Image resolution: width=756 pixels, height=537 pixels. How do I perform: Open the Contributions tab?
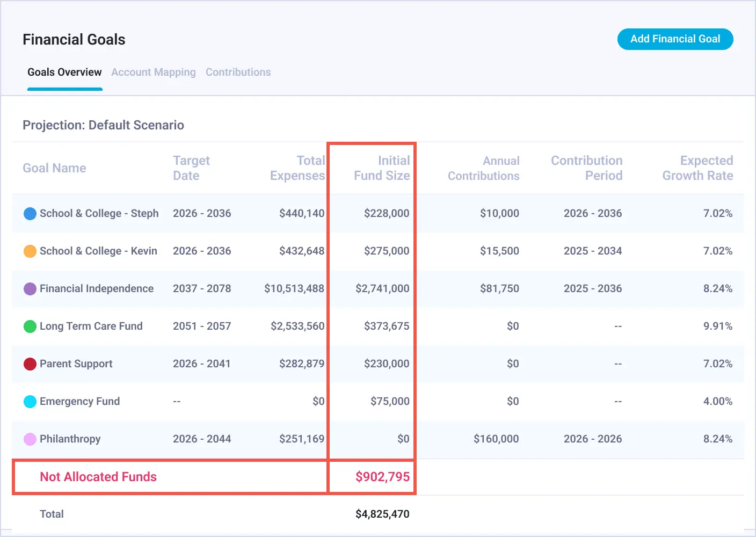[238, 72]
